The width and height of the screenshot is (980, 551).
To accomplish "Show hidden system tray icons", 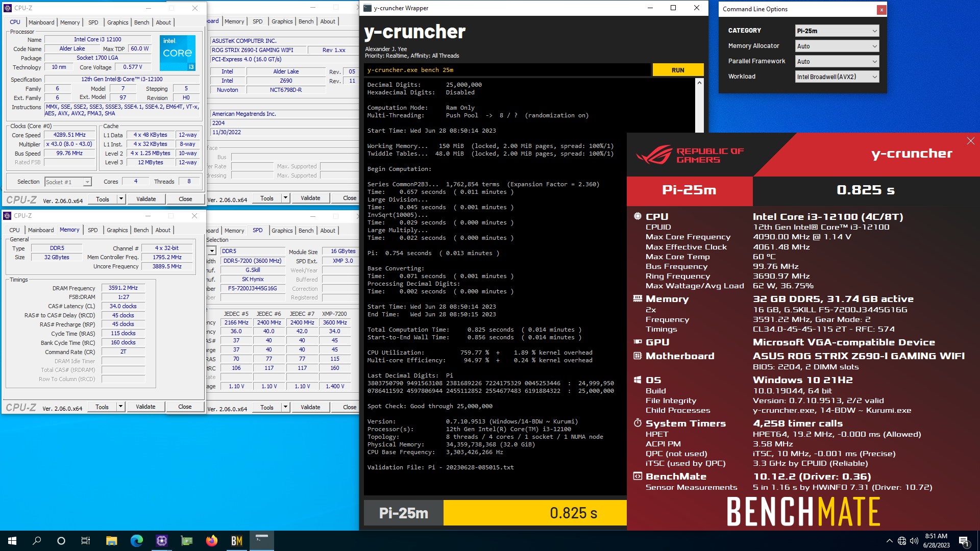I will pos(889,541).
